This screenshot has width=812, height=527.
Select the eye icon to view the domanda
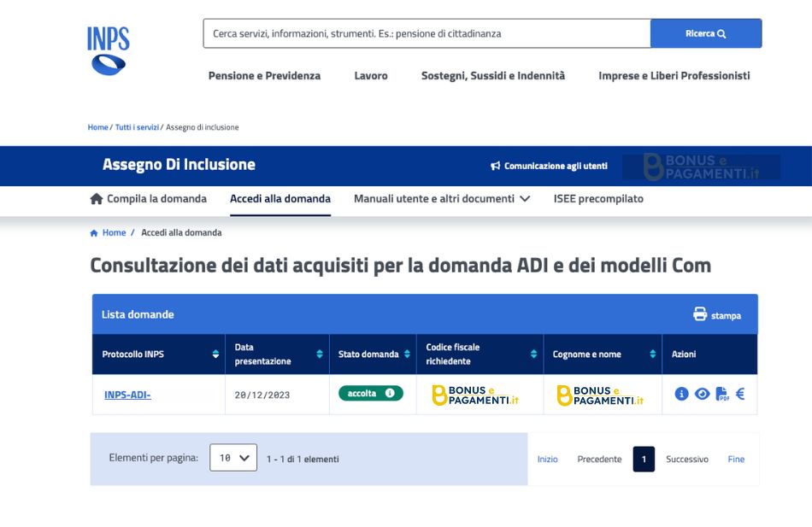(703, 394)
